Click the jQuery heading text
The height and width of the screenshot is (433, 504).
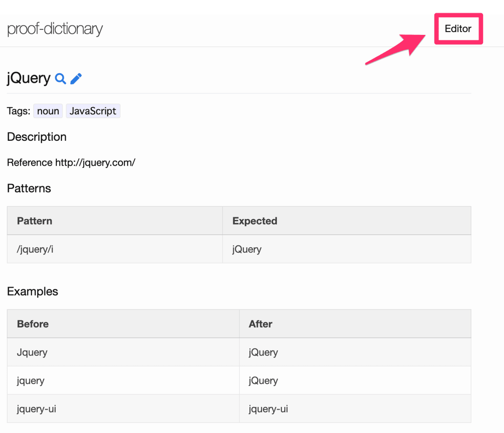coord(29,78)
